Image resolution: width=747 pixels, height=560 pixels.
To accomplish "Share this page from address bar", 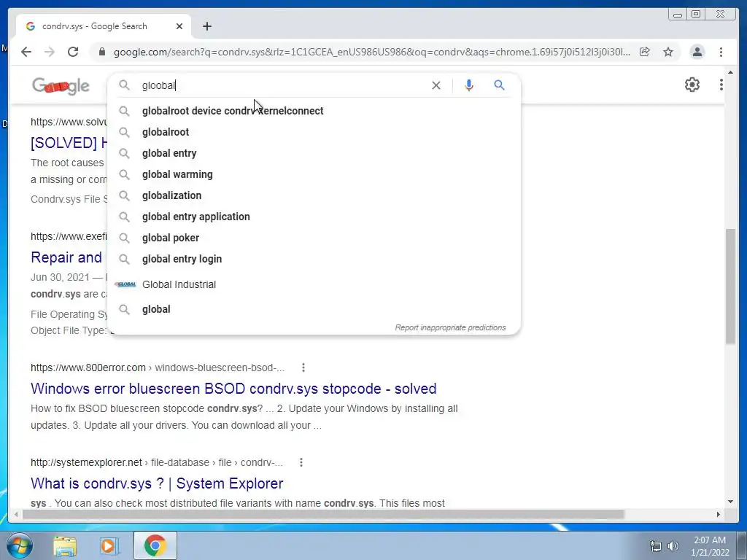I will (x=645, y=52).
